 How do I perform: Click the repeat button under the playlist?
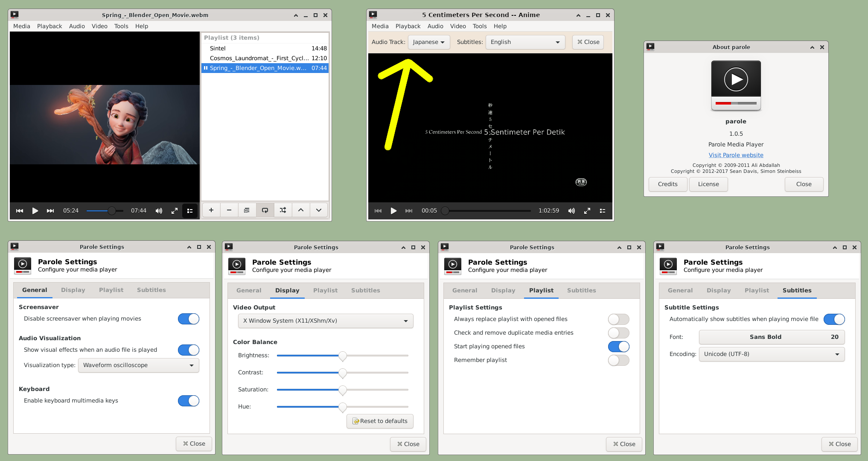click(x=265, y=210)
